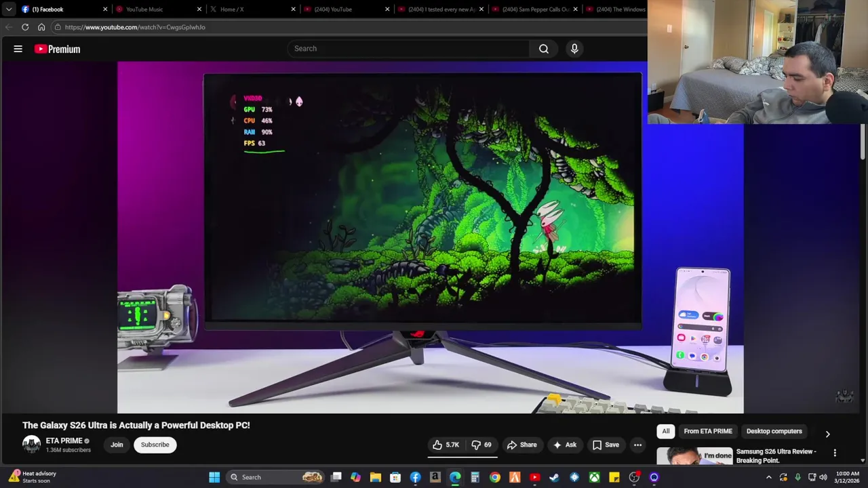Image resolution: width=868 pixels, height=488 pixels.
Task: Click the taskbar Search box
Action: tap(275, 477)
